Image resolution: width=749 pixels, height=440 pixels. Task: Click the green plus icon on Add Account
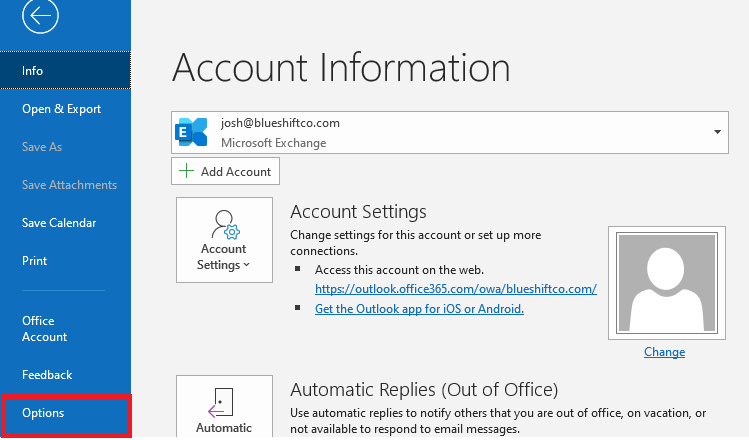pyautogui.click(x=186, y=171)
